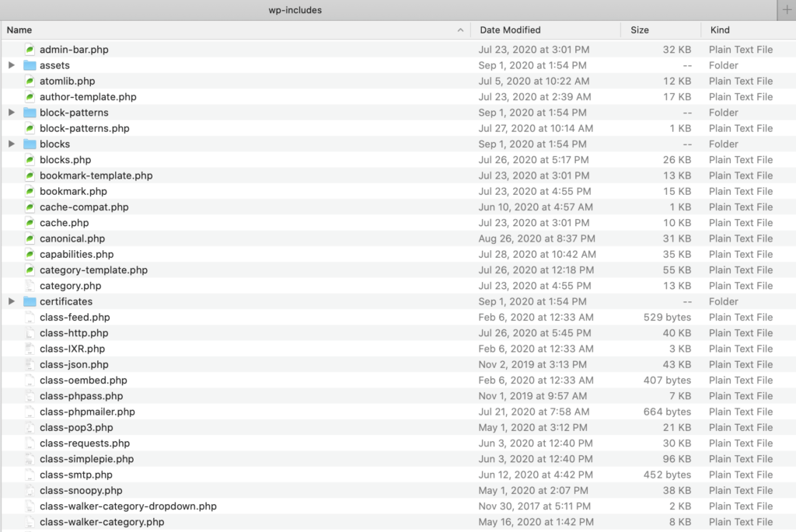This screenshot has width=796, height=532.
Task: Click the Aug 26, 2020 at 8:37 PM date
Action: pyautogui.click(x=536, y=238)
